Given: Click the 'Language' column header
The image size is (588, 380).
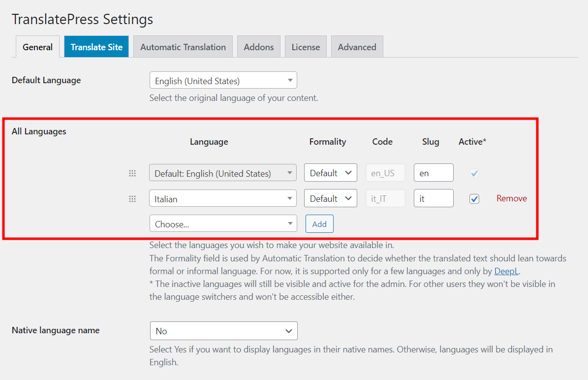Looking at the screenshot, I should click(x=209, y=142).
